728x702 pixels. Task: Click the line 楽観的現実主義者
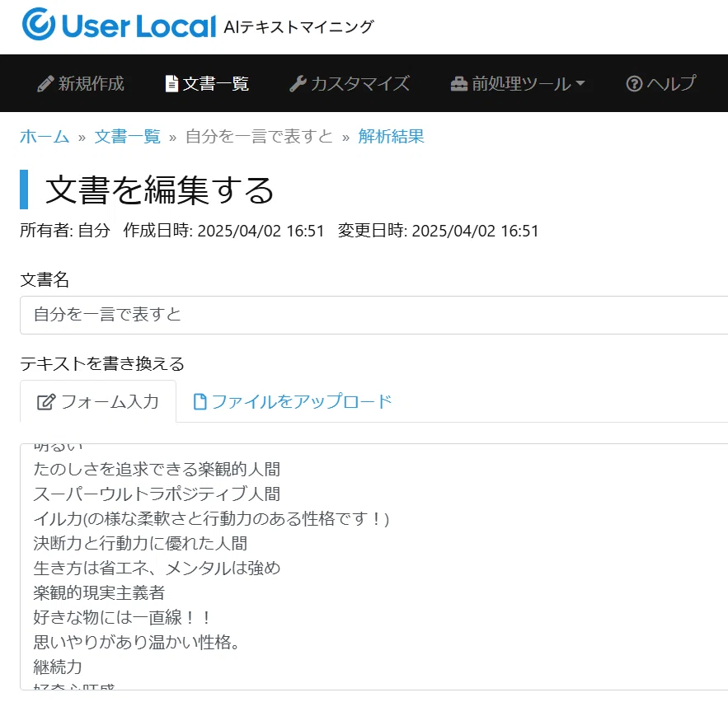point(99,593)
